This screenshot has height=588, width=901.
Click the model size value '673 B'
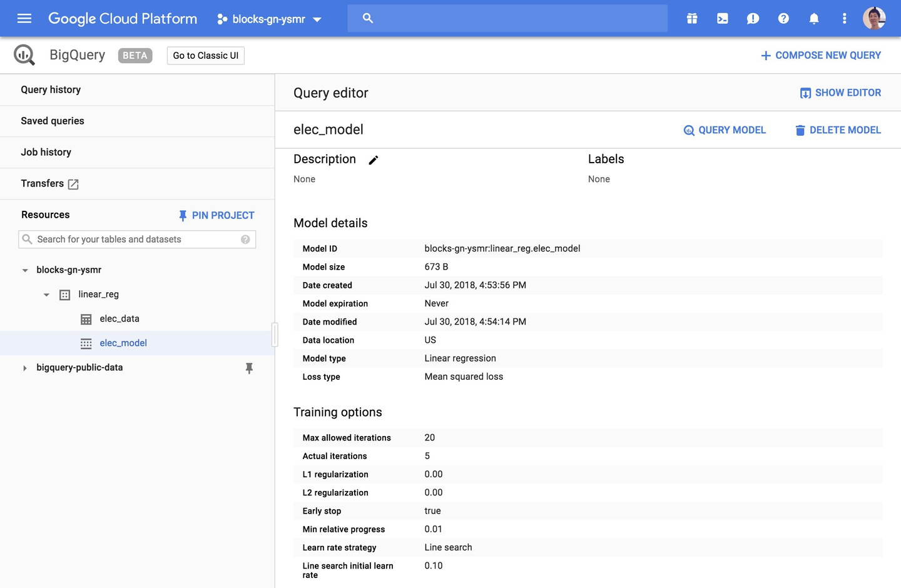[437, 266]
